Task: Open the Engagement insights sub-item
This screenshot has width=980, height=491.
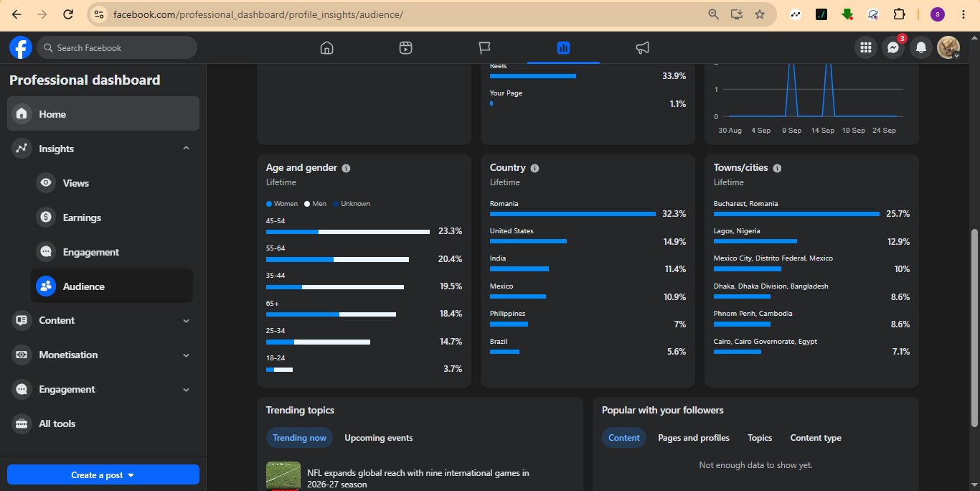Action: [x=112, y=252]
